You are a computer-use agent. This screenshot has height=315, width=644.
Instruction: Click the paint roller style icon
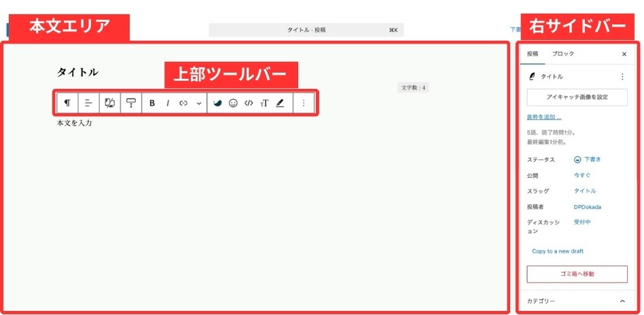(x=131, y=103)
